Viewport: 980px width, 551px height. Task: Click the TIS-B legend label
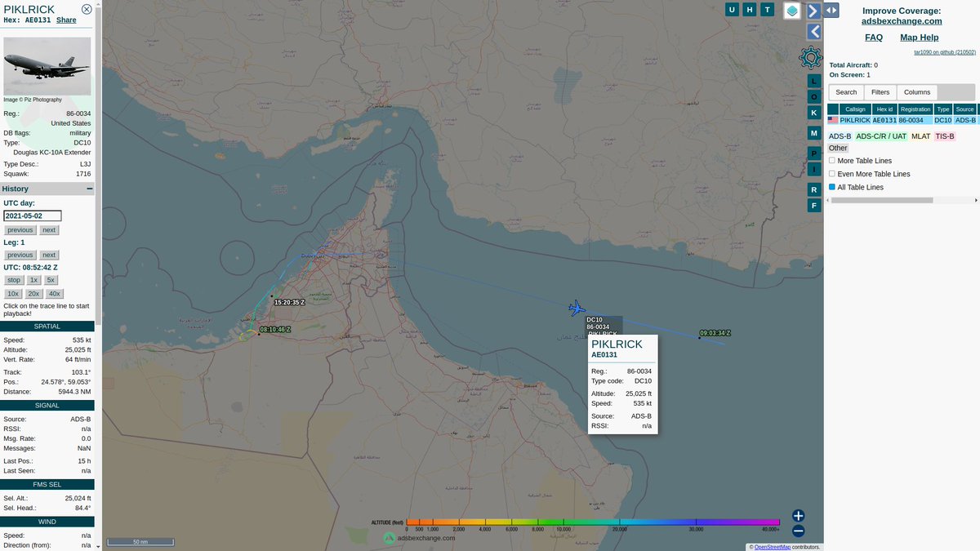click(945, 136)
